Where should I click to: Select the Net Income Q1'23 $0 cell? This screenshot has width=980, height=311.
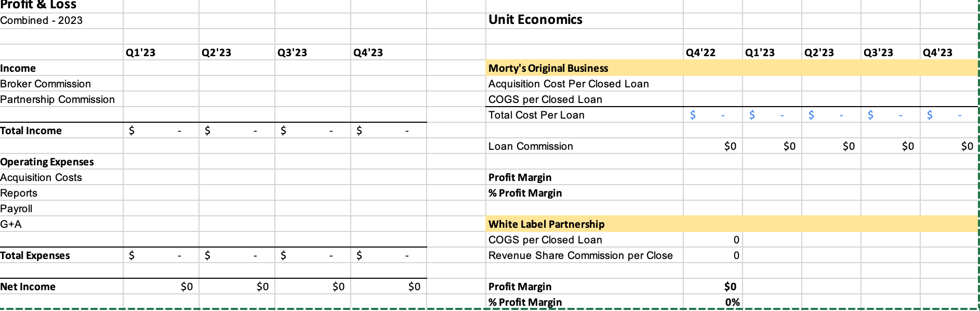tap(161, 287)
